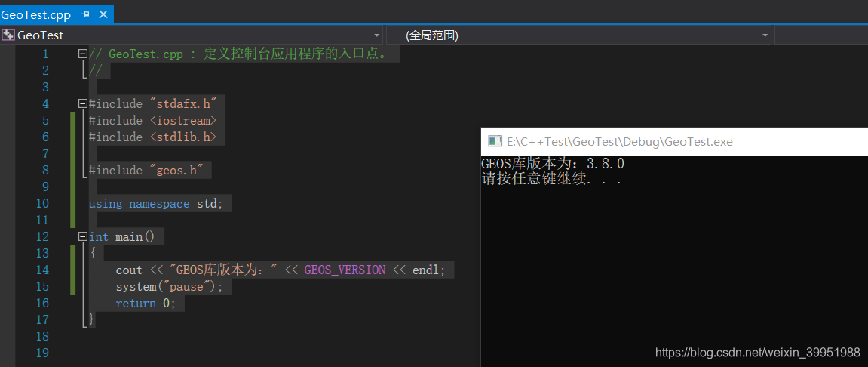The height and width of the screenshot is (367, 868).
Task: Click the console window icon of GeoTest.exe
Action: [495, 141]
